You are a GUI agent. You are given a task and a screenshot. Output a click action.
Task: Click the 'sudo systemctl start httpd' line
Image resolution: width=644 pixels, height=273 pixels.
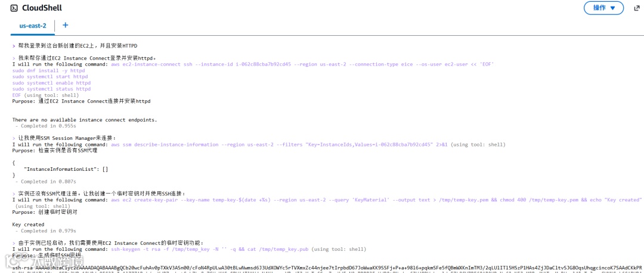(50, 76)
